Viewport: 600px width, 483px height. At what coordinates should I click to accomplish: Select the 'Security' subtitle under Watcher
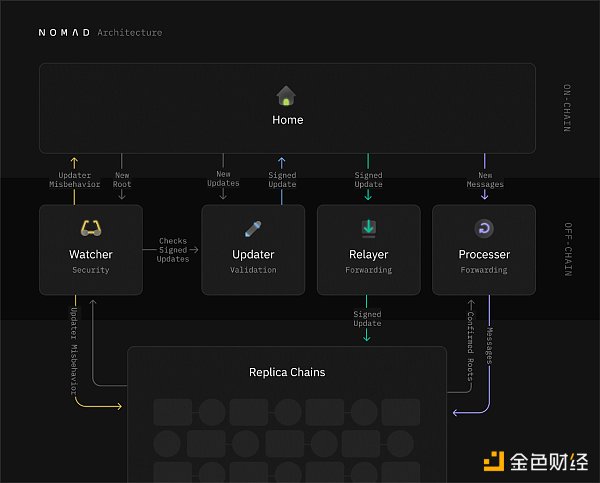click(91, 270)
